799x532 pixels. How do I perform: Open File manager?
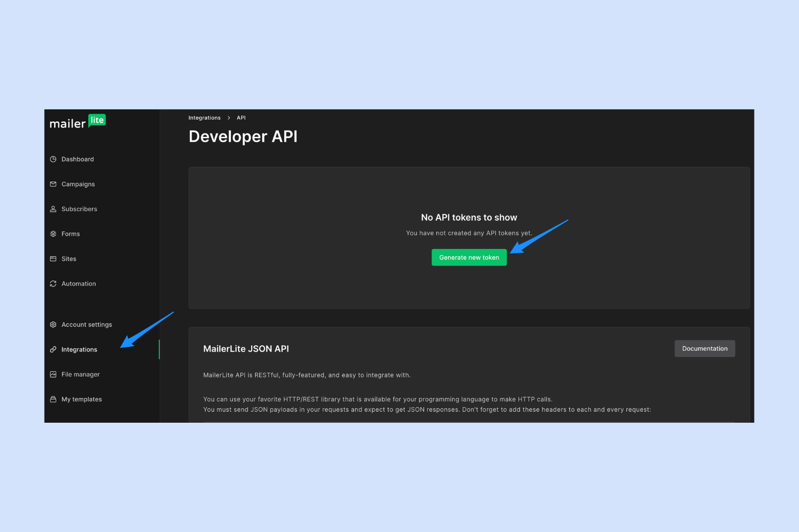pos(80,375)
